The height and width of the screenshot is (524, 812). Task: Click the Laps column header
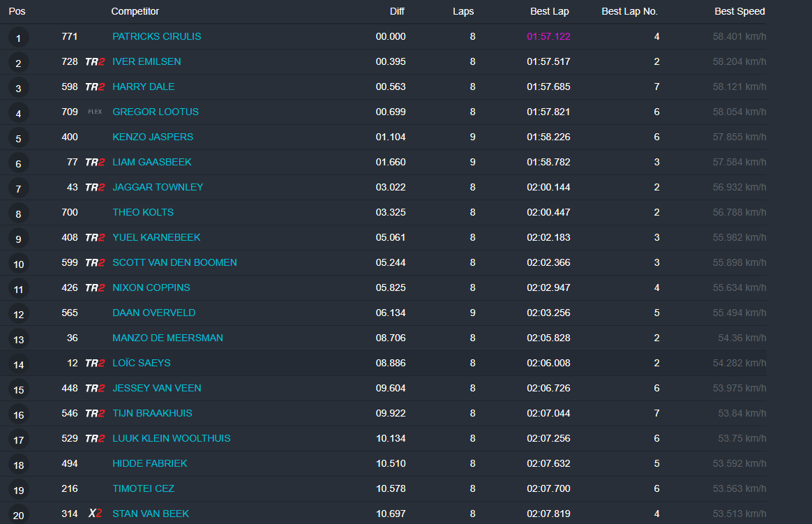coord(463,11)
